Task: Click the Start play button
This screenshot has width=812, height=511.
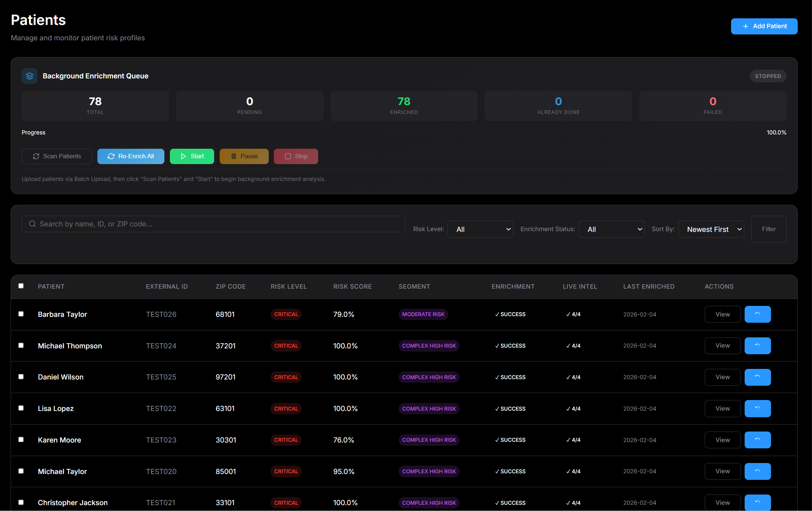Action: pyautogui.click(x=192, y=156)
